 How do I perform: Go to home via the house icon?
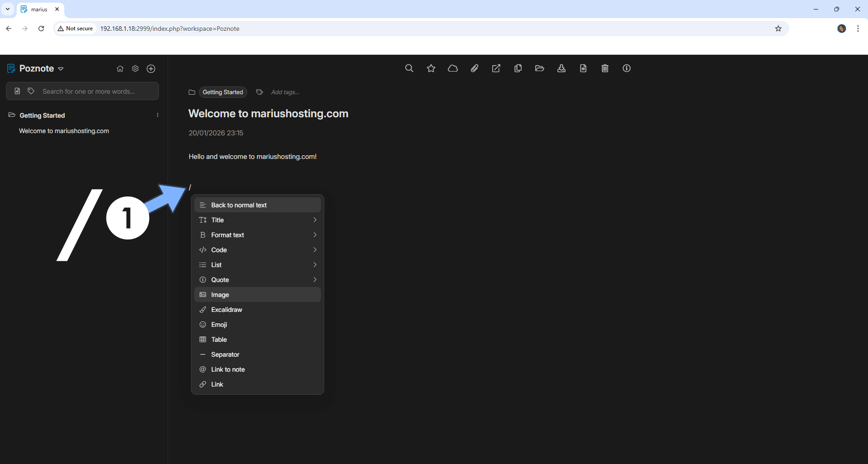[120, 69]
